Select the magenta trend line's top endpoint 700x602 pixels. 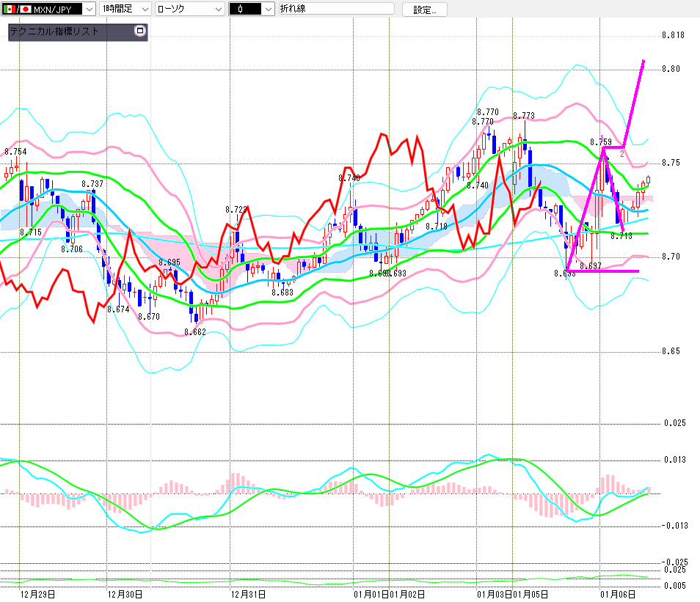click(644, 60)
